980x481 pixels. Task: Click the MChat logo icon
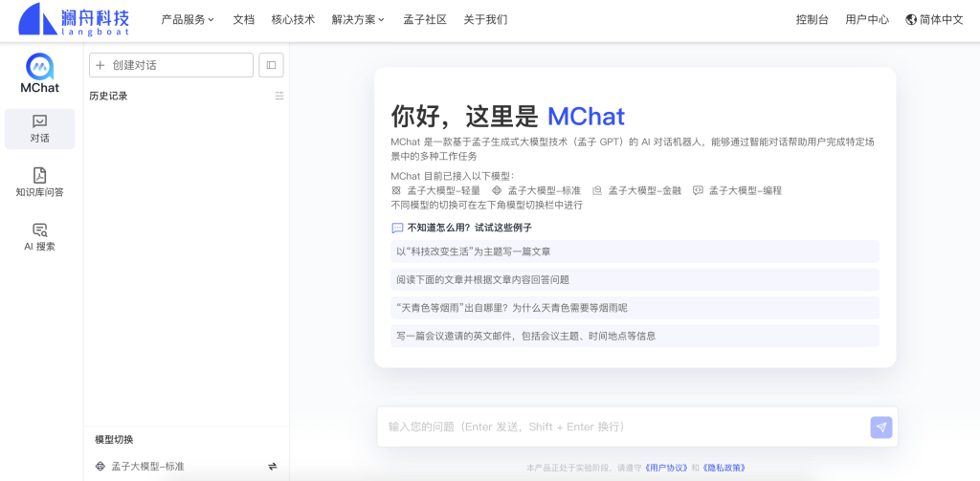39,66
